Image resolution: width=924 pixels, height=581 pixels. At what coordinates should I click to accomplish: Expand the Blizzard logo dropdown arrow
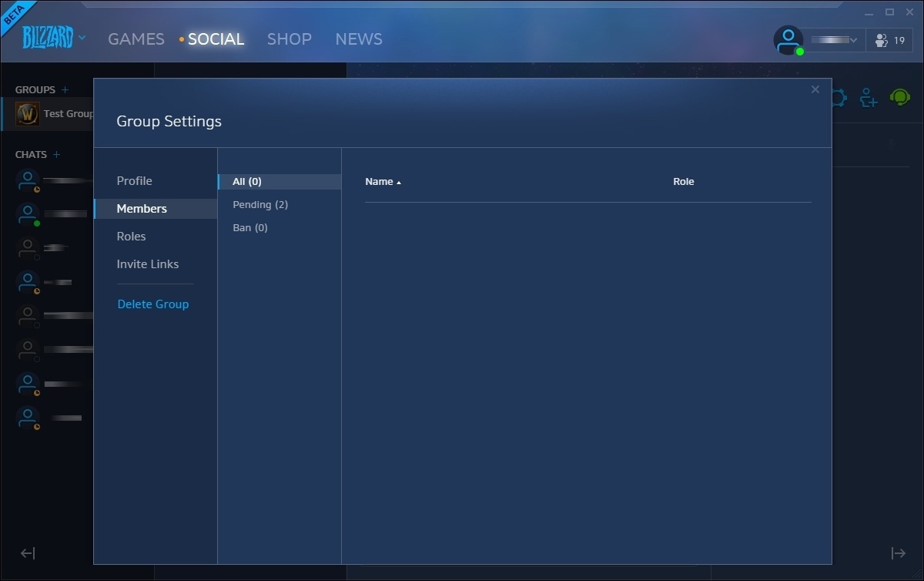[82, 38]
